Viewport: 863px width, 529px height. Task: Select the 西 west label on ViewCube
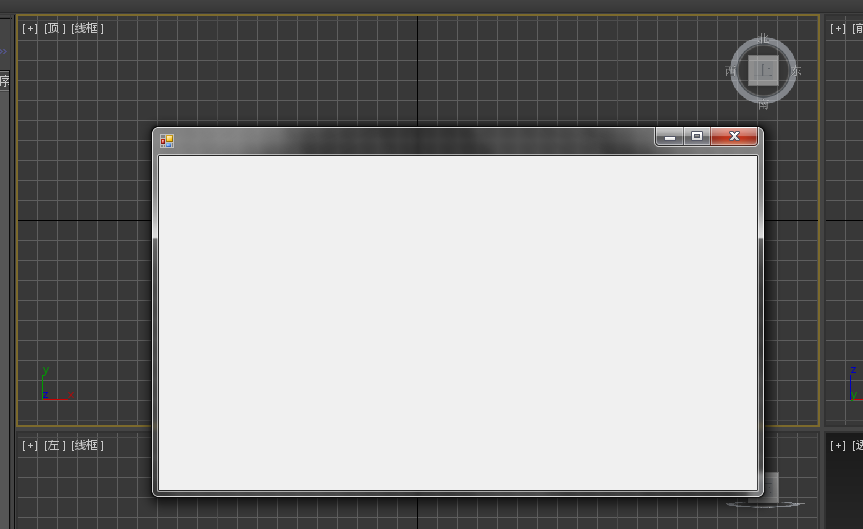click(x=730, y=71)
